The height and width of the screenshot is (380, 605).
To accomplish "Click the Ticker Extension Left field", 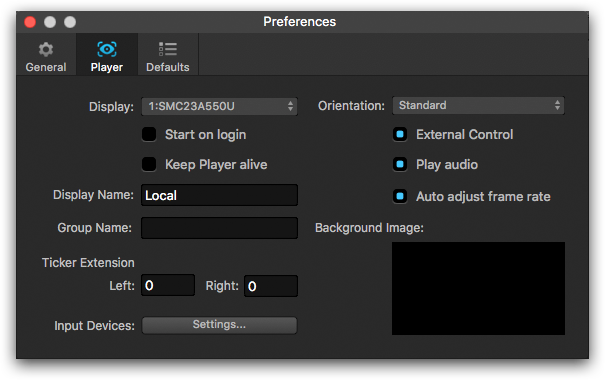I will pyautogui.click(x=168, y=285).
